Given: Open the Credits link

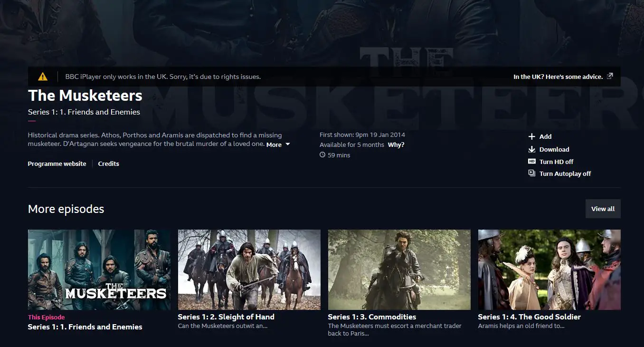Looking at the screenshot, I should (x=108, y=164).
